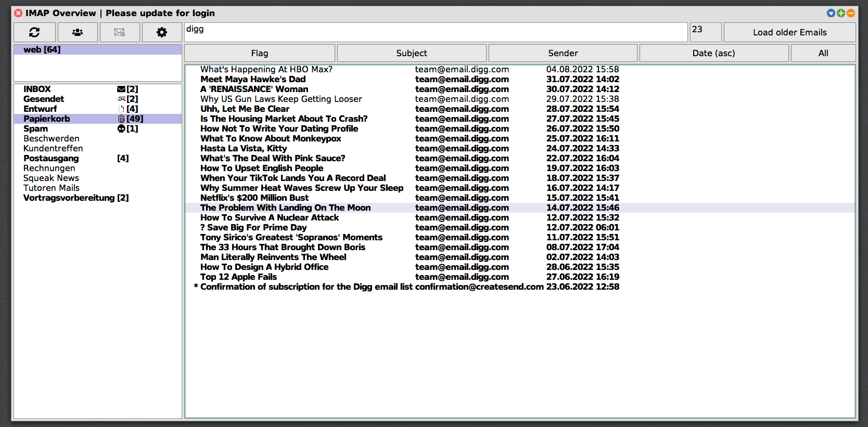This screenshot has height=427, width=868.
Task: Sort by Subject column
Action: [412, 53]
